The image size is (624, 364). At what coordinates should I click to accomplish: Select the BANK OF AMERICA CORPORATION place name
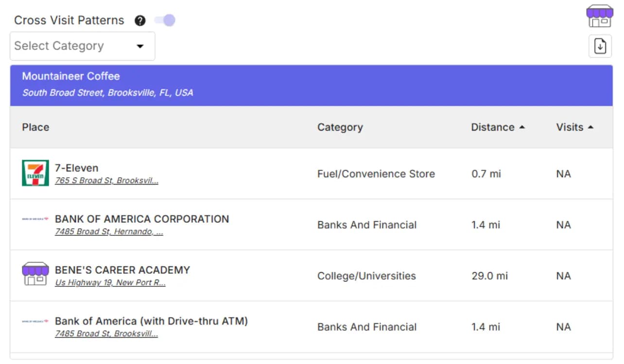[x=142, y=219]
